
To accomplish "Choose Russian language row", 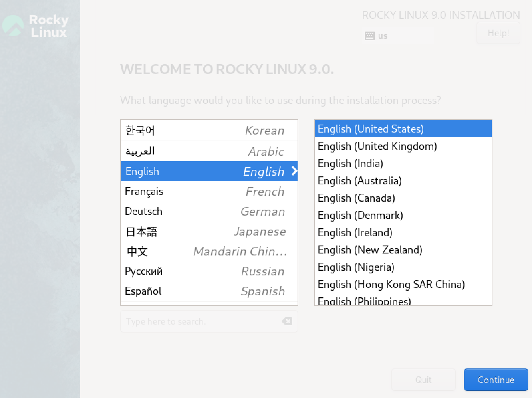I will click(x=209, y=271).
